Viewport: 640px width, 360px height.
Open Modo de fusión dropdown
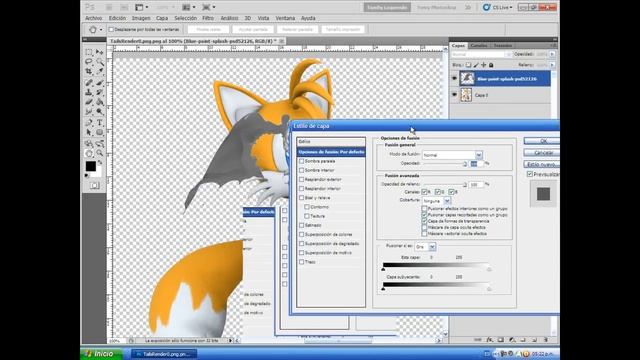(x=478, y=155)
